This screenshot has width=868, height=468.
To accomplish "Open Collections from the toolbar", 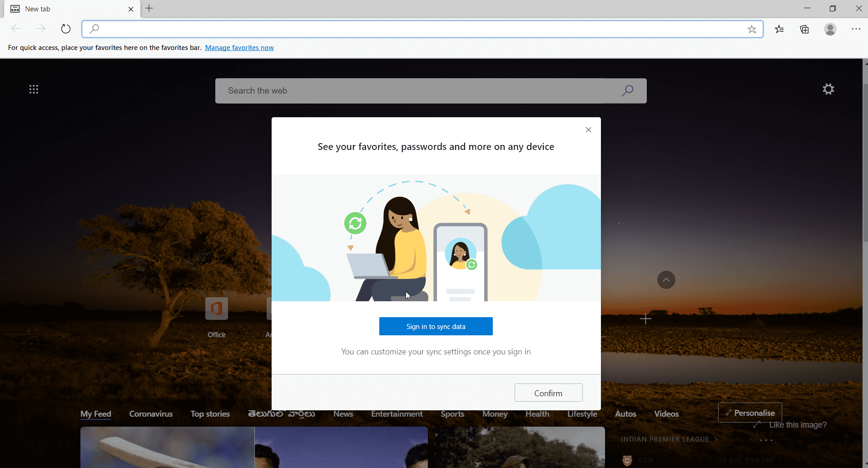I will tap(804, 29).
